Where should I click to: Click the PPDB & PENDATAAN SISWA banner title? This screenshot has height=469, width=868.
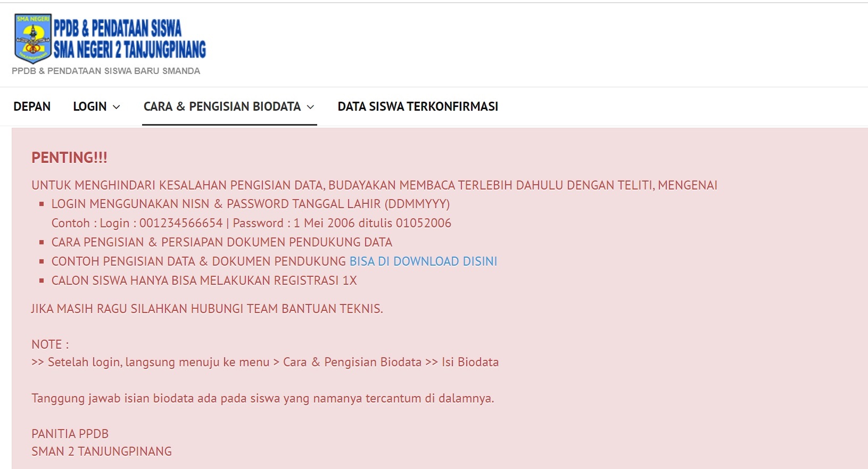click(118, 28)
